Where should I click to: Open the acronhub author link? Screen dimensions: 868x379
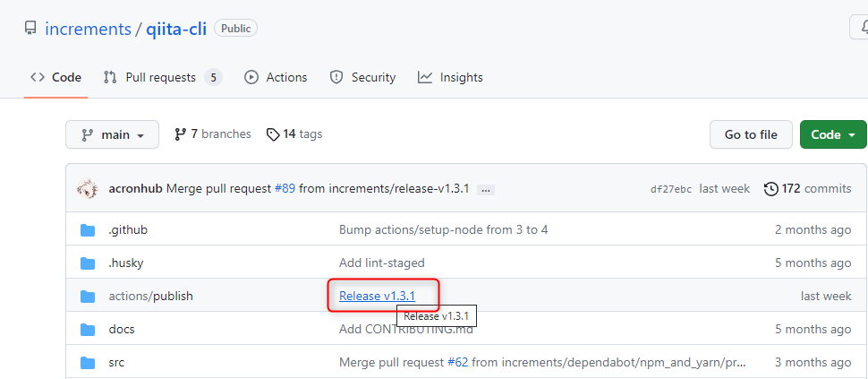click(136, 189)
